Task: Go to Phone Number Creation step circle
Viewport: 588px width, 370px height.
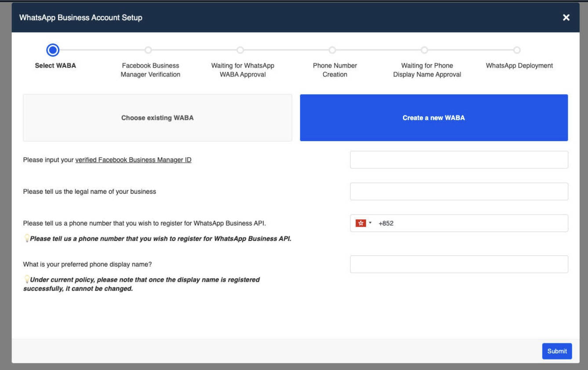Action: click(x=332, y=50)
